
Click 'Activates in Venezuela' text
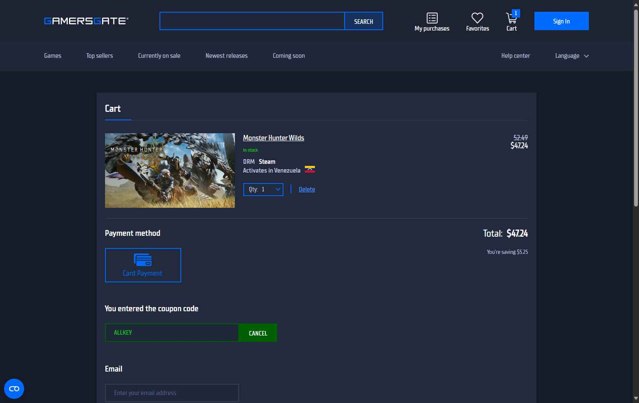pyautogui.click(x=271, y=170)
